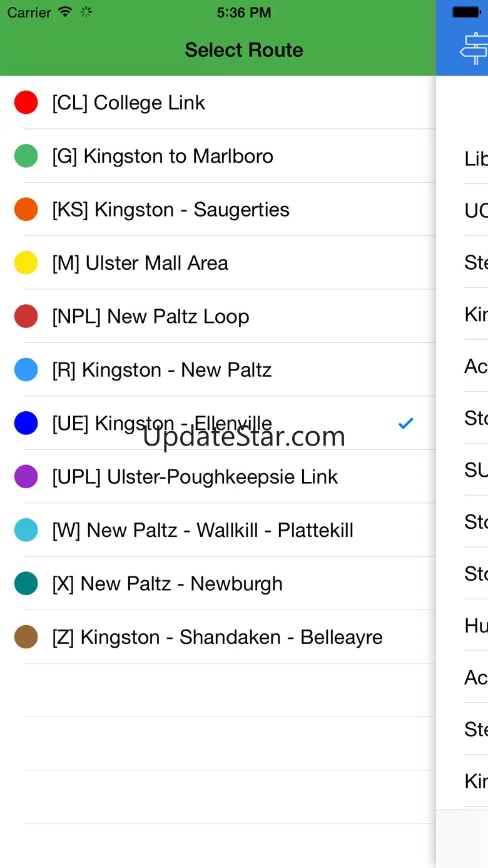Select the [G] Kingston to Marlboro route
The image size is (488, 868).
tap(163, 156)
